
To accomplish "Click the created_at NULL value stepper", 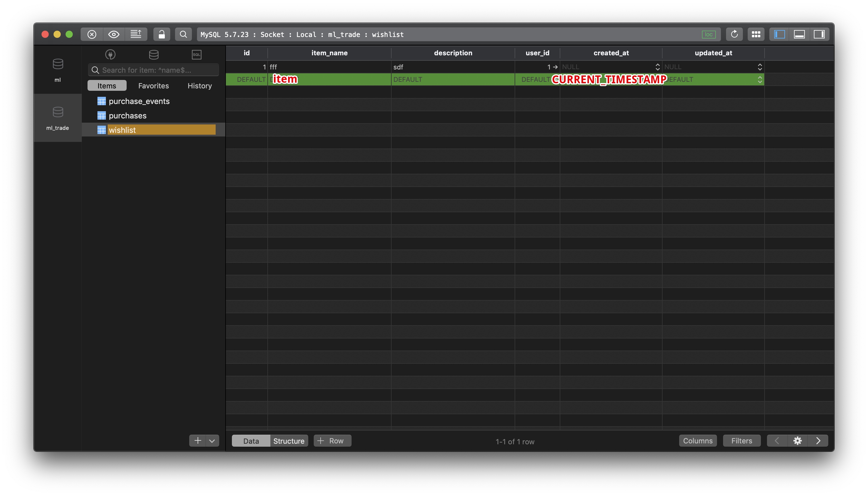I will pyautogui.click(x=658, y=67).
